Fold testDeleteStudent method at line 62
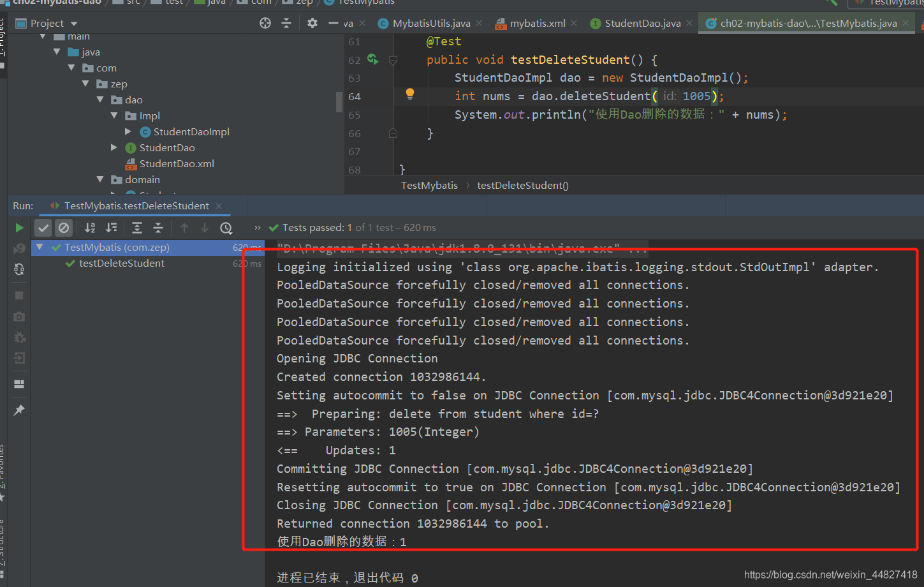The image size is (924, 587). click(x=393, y=60)
